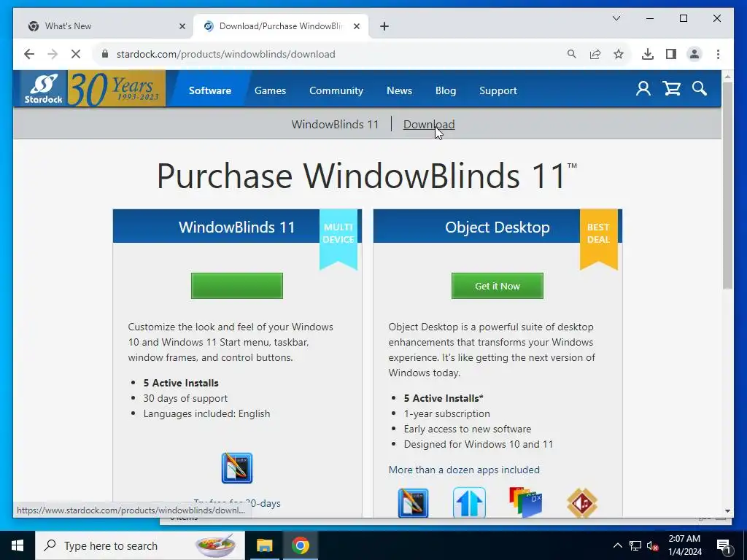747x560 pixels.
Task: Show hidden tray icons
Action: click(x=617, y=545)
